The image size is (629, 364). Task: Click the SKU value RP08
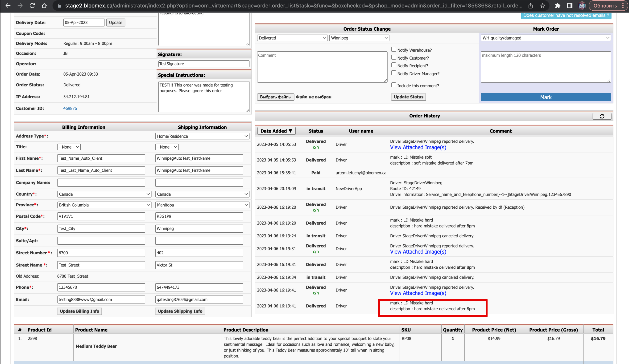406,339
